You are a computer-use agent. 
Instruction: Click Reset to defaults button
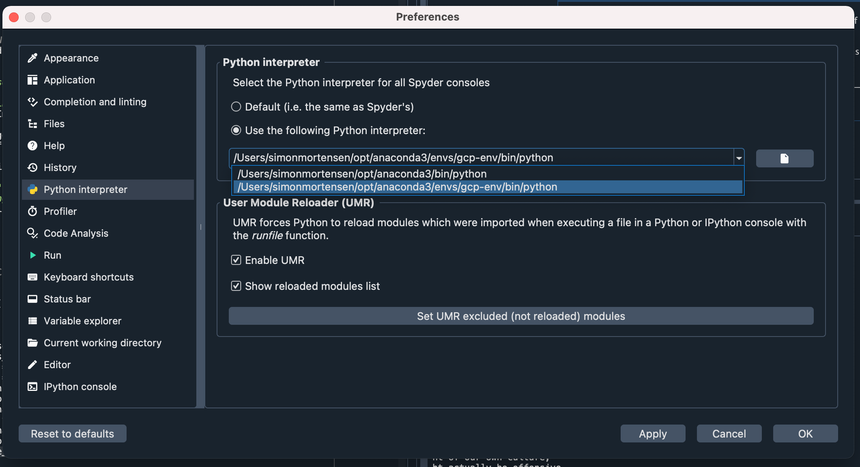pos(72,434)
